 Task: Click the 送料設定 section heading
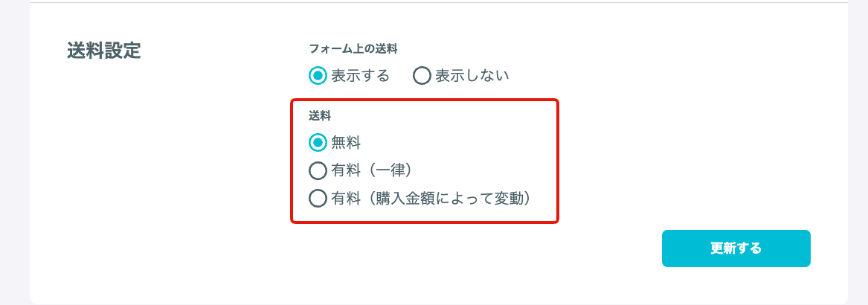tap(103, 51)
